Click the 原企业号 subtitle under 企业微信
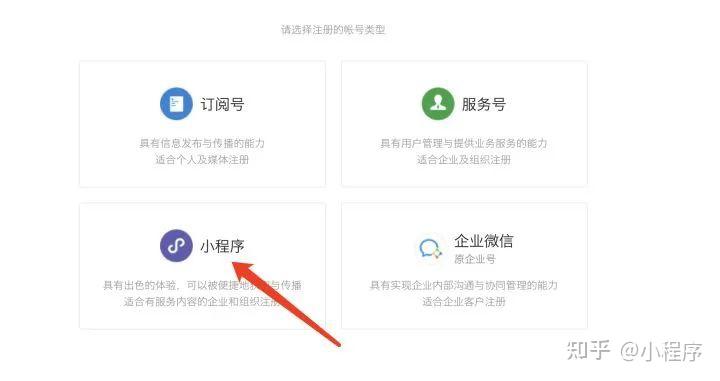Image resolution: width=720 pixels, height=381 pixels. point(475,259)
